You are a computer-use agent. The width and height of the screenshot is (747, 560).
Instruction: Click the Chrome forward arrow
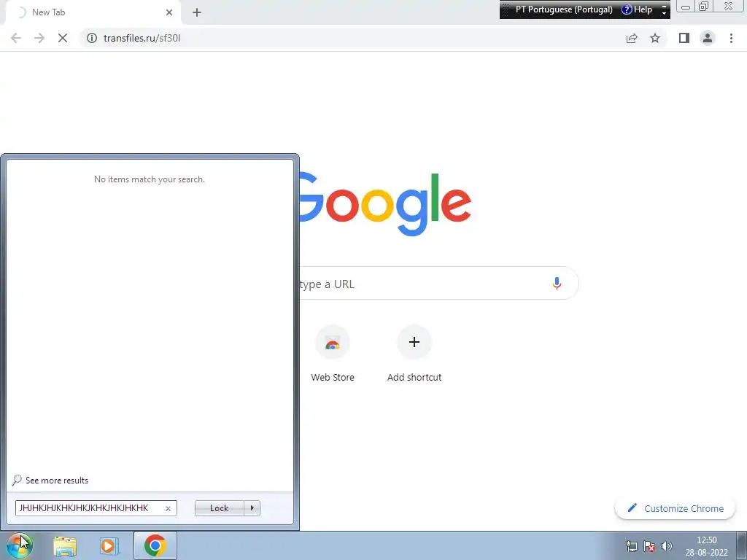click(x=39, y=38)
